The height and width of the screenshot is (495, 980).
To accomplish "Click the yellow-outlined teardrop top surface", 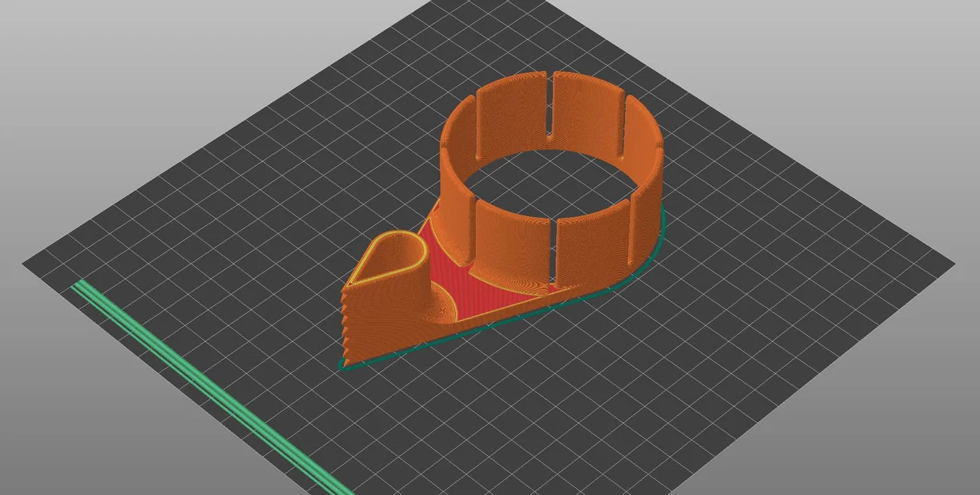I will click(x=391, y=258).
